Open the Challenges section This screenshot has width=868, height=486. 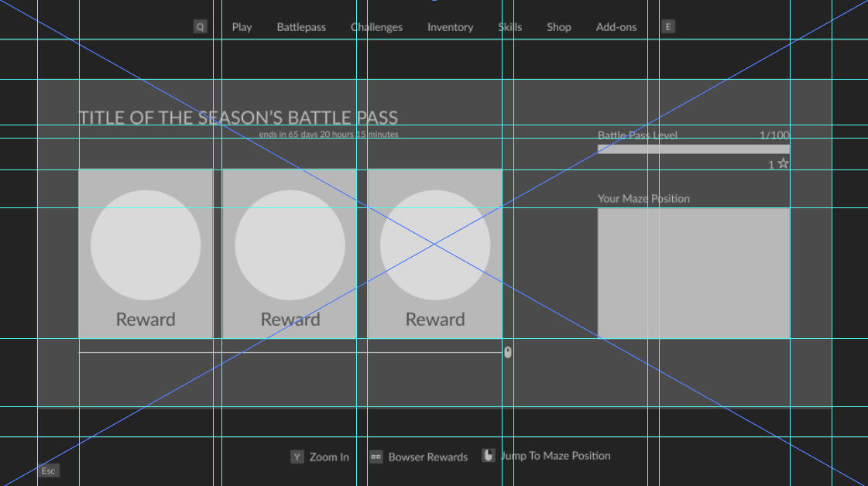(x=377, y=26)
